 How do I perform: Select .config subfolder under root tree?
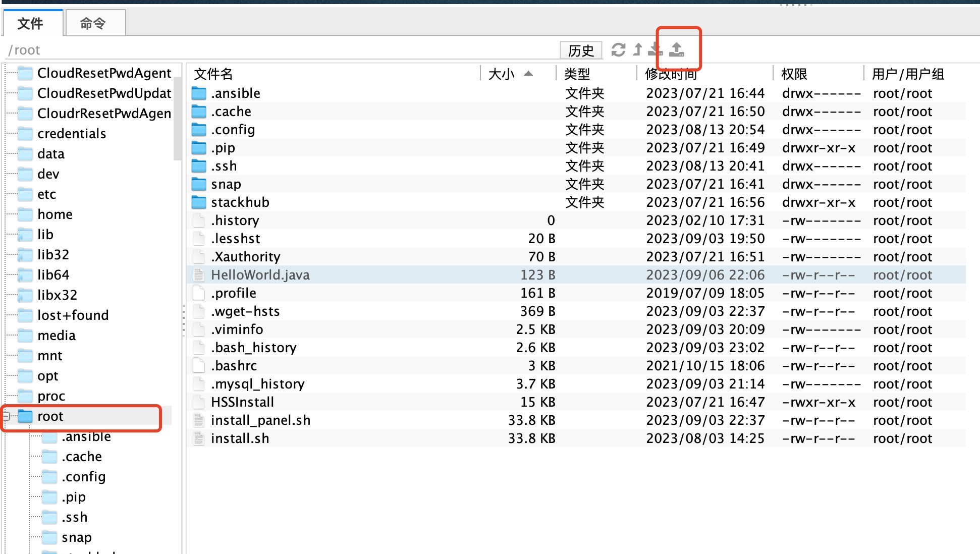pos(83,477)
